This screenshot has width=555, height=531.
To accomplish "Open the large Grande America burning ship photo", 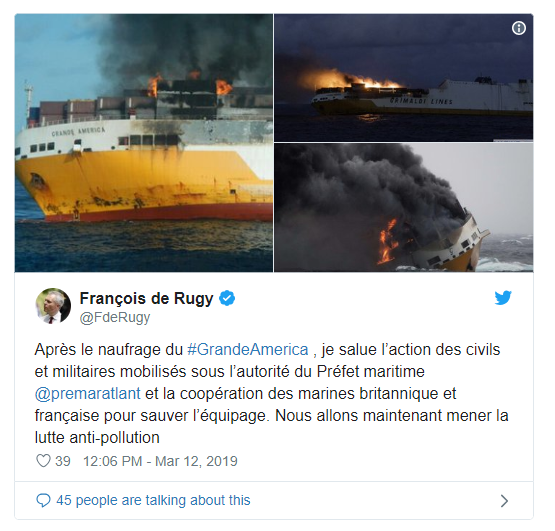I will click(144, 143).
